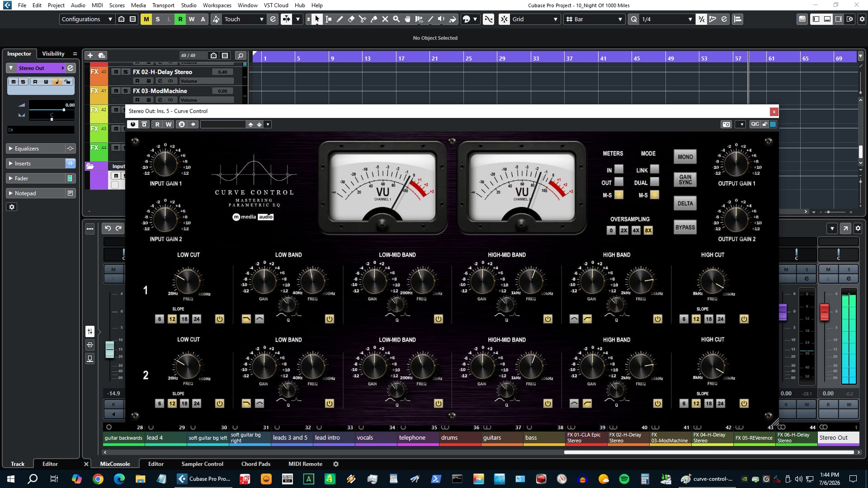This screenshot has width=868, height=488.
Task: Select the Time Warp tool
Action: pos(419,19)
